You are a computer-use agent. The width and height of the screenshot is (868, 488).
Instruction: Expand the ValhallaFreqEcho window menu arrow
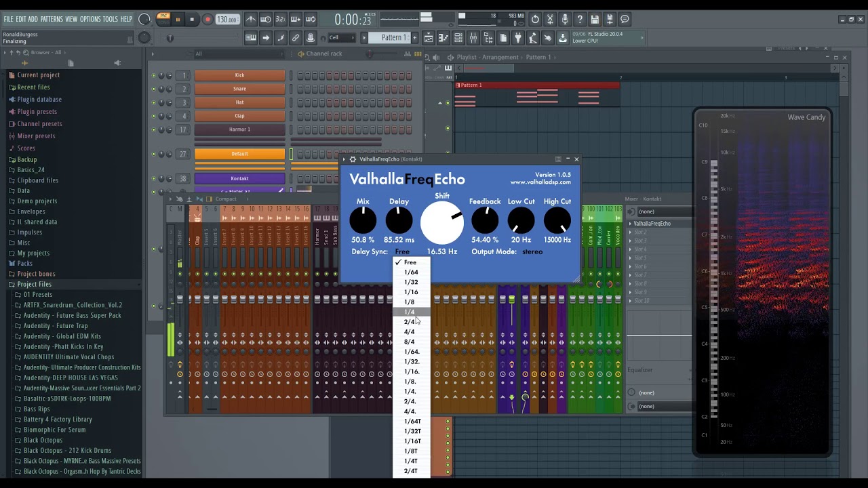pyautogui.click(x=344, y=159)
